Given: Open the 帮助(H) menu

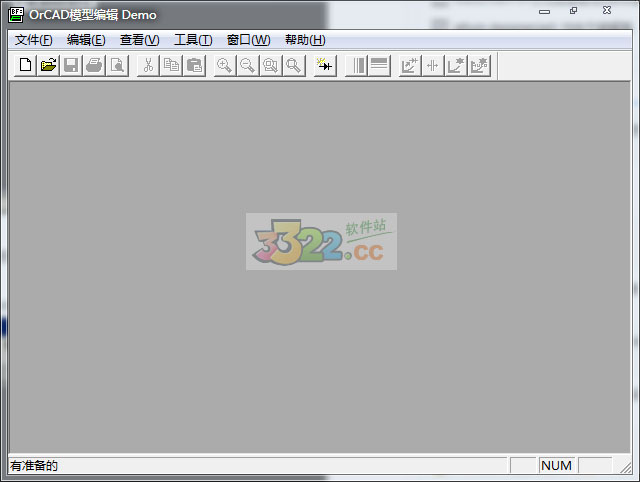Looking at the screenshot, I should click(x=305, y=40).
